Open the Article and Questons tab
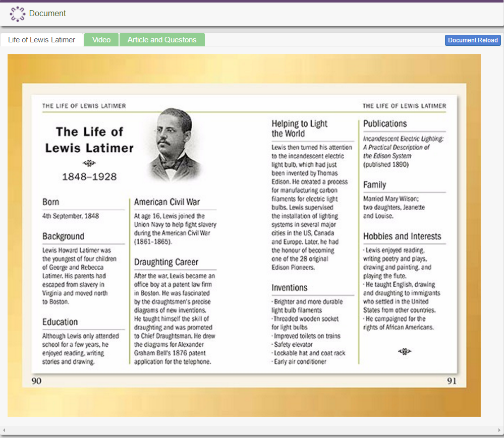The height and width of the screenshot is (438, 504). point(162,39)
